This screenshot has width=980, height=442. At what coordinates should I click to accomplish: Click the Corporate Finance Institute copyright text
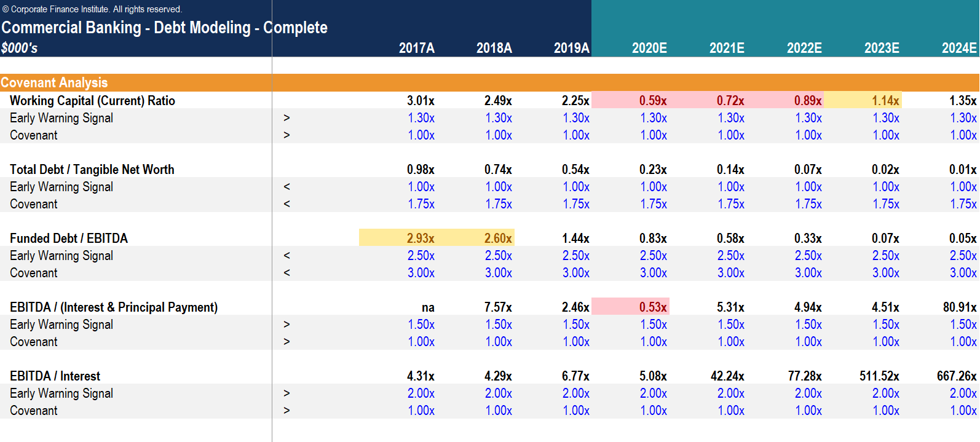point(92,9)
